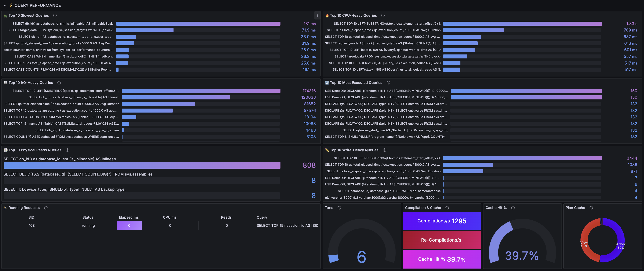The height and width of the screenshot is (271, 644).
Task: Show info icon for Txns panel
Action: (x=339, y=208)
